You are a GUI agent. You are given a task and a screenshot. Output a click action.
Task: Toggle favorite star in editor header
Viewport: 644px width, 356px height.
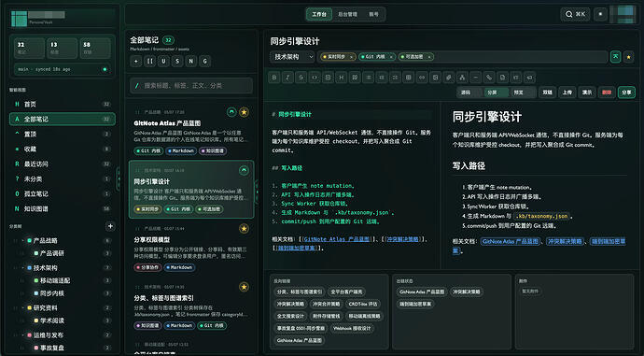coord(628,57)
